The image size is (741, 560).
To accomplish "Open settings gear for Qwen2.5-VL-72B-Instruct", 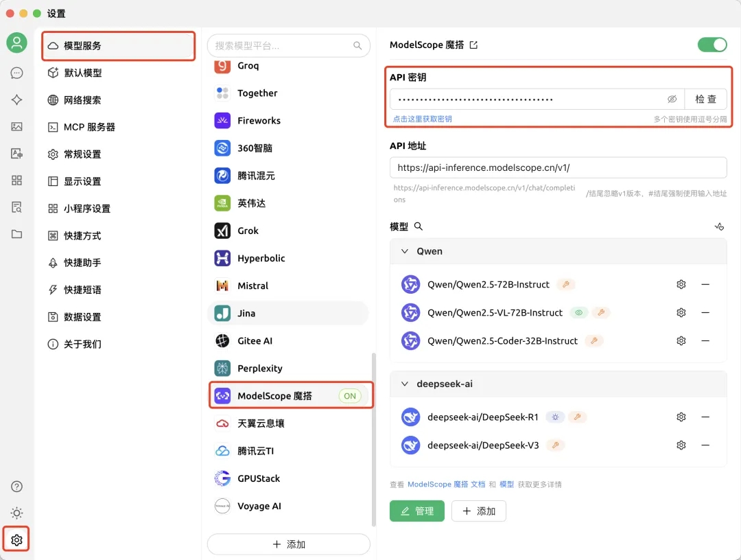I will (x=681, y=312).
